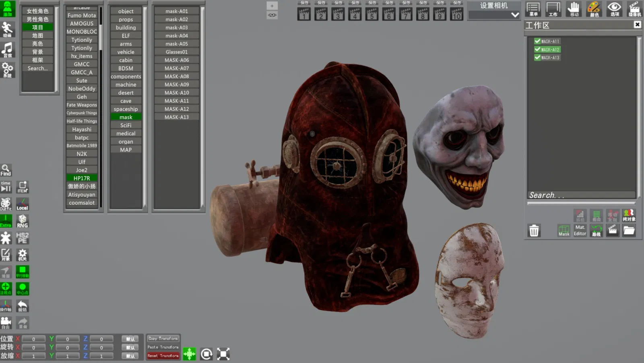Open the folder icon in workspace panel
This screenshot has height=363, width=644.
pyautogui.click(x=629, y=230)
